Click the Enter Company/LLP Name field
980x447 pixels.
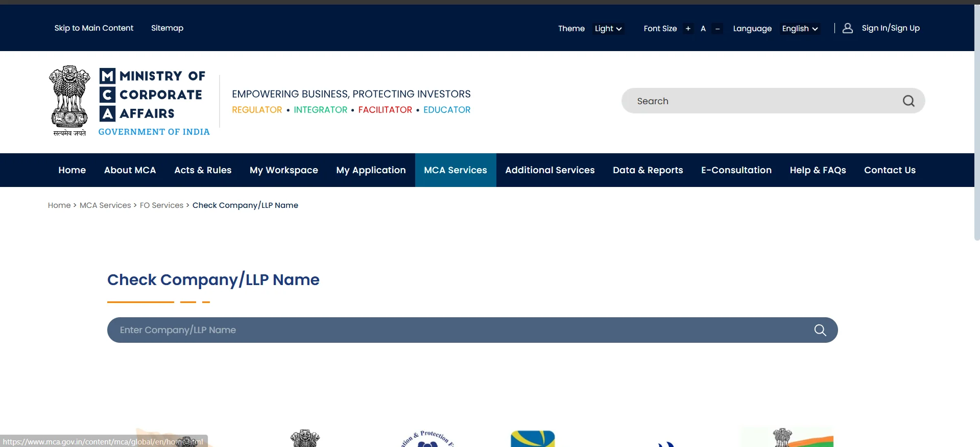(472, 330)
